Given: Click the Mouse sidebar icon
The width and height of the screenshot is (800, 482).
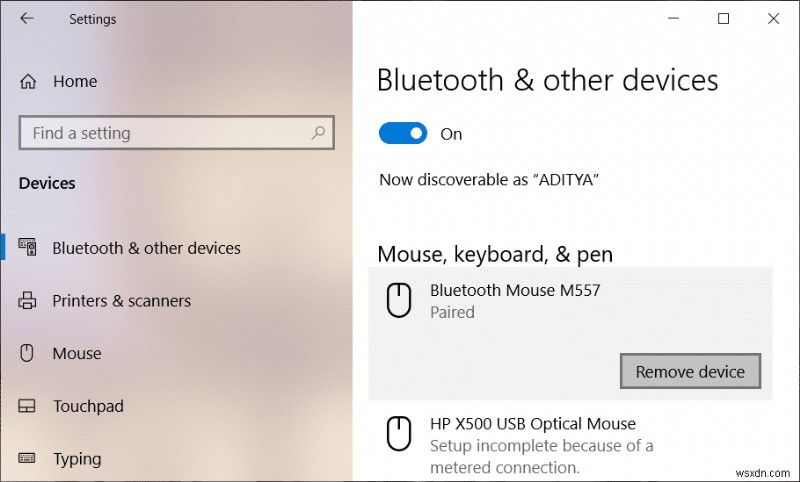Looking at the screenshot, I should coord(28,353).
